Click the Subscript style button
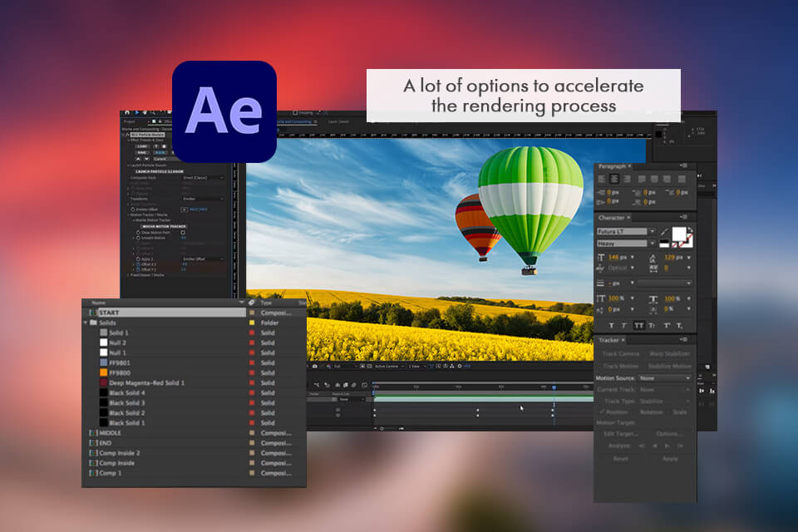This screenshot has height=532, width=798. click(x=679, y=325)
